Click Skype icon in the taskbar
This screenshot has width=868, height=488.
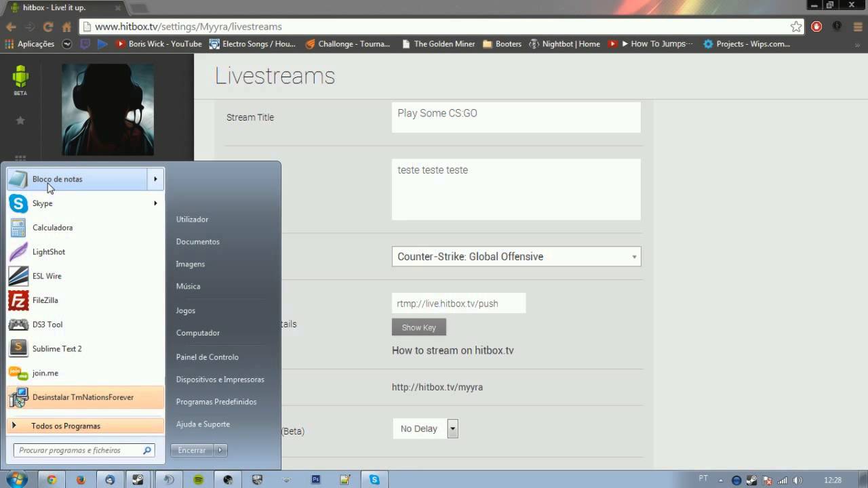[x=374, y=479]
